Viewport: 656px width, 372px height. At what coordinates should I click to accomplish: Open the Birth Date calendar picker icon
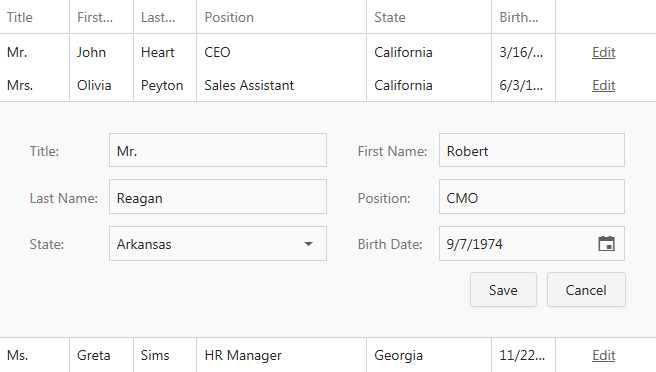click(606, 244)
